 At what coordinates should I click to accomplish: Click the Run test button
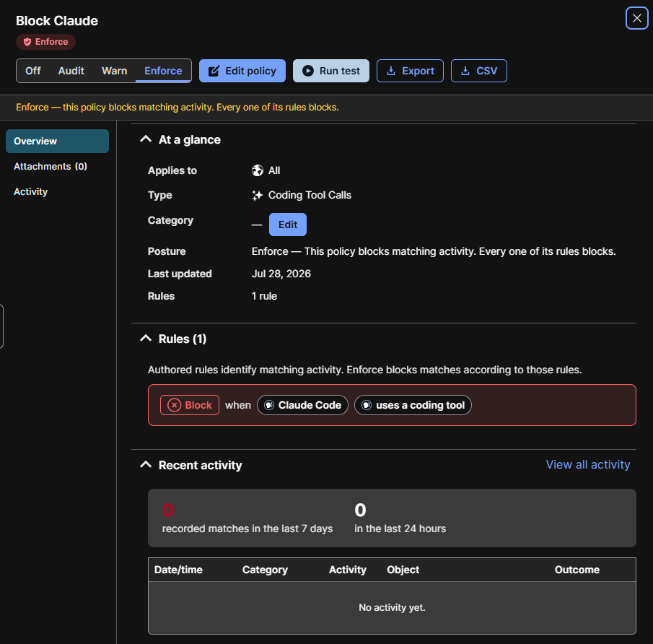pyautogui.click(x=331, y=71)
